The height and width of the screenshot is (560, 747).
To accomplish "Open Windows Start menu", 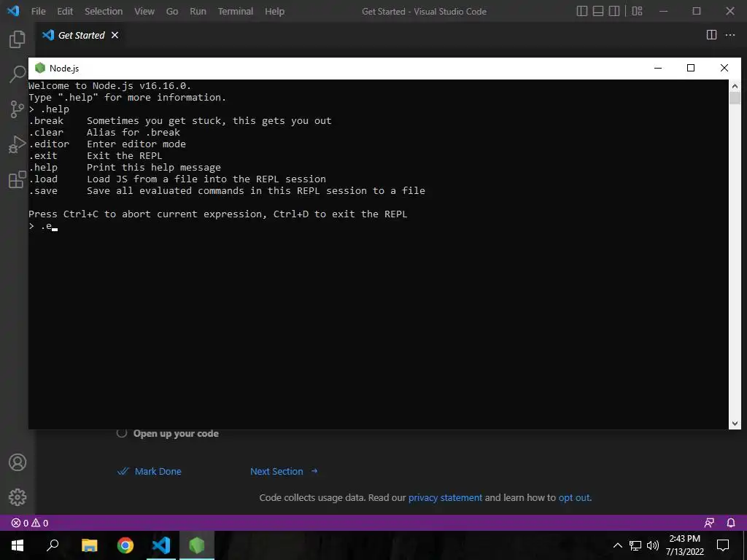I will tap(18, 545).
